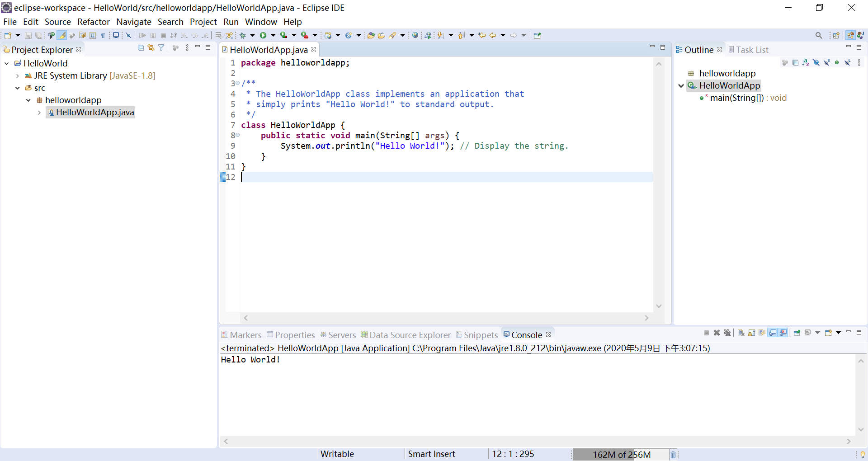
Task: Click Console vertical scrollbar down arrow
Action: pyautogui.click(x=861, y=429)
